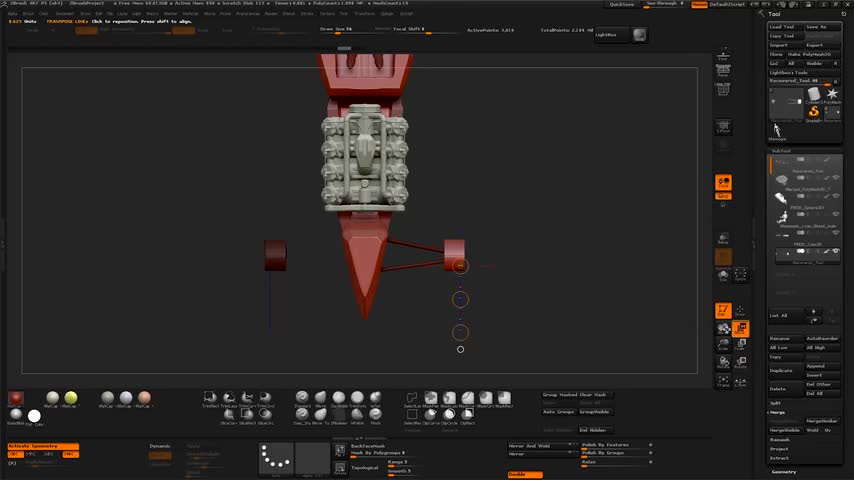Select the Mannequin tool thumbnail

pos(777,131)
